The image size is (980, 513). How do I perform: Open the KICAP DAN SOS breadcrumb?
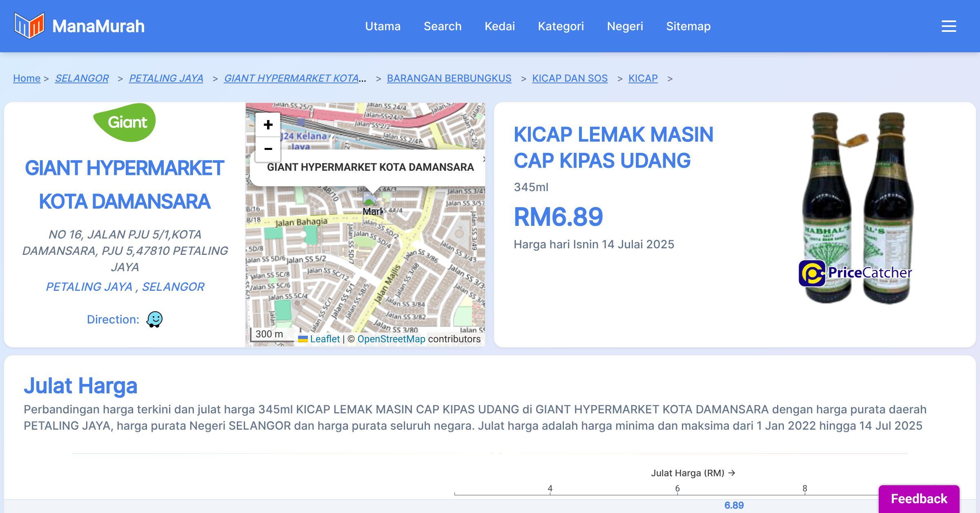570,78
